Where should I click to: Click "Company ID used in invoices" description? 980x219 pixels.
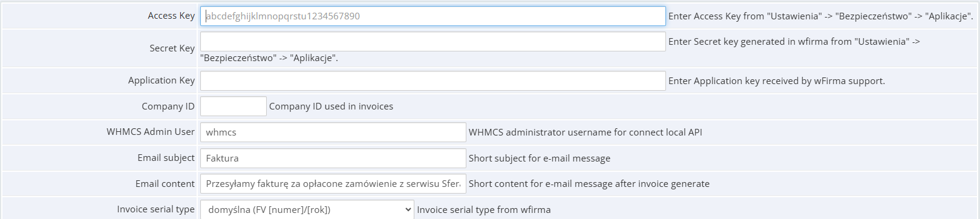tap(331, 106)
